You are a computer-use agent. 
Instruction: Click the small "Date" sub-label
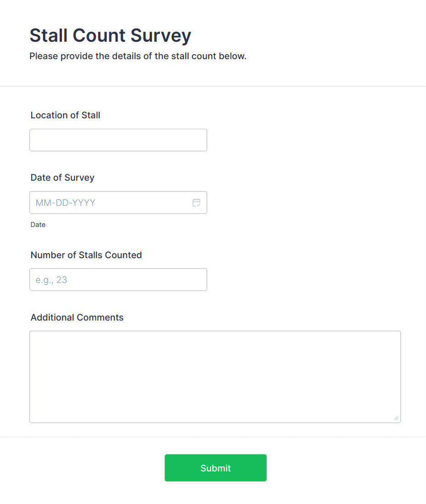[38, 225]
